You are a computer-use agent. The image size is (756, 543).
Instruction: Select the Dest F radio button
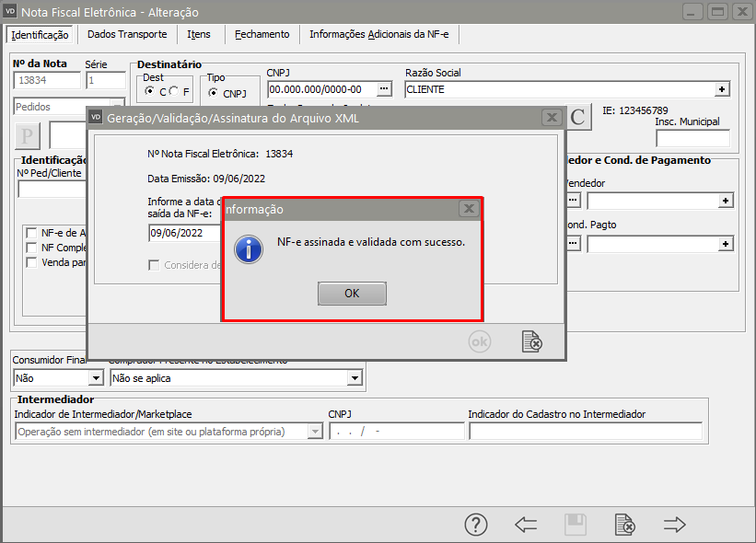pos(174,92)
